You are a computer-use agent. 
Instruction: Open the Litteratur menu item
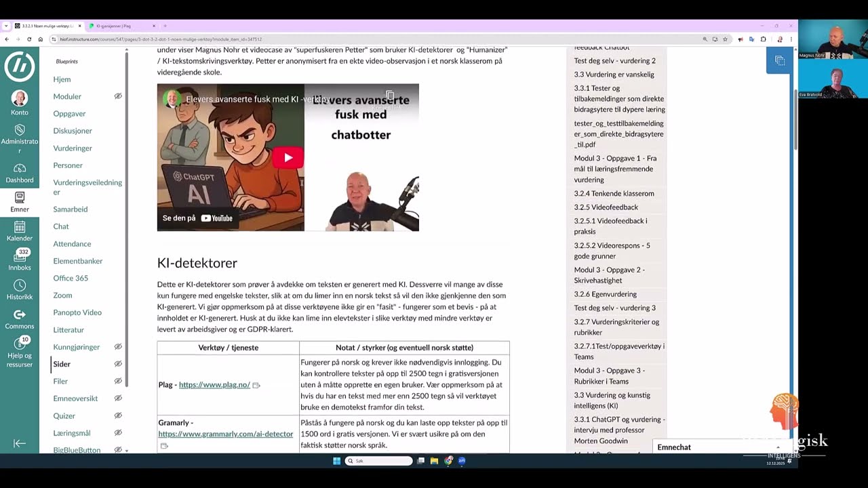(x=68, y=330)
